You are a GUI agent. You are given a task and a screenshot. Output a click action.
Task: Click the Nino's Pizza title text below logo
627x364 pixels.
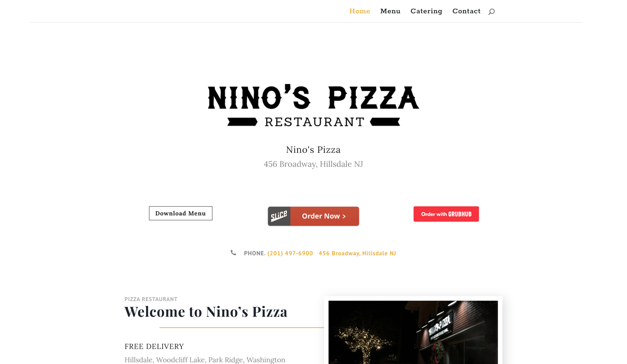[313, 150]
